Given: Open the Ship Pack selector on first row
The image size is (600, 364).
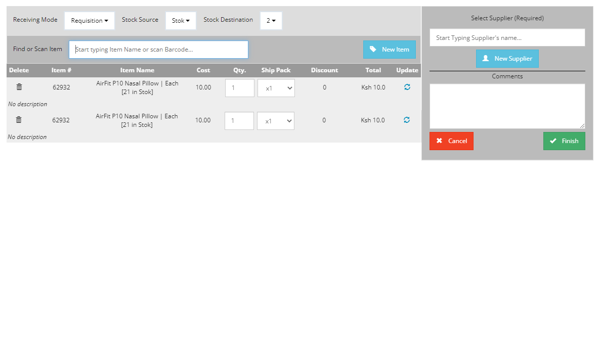Looking at the screenshot, I should coord(276,87).
